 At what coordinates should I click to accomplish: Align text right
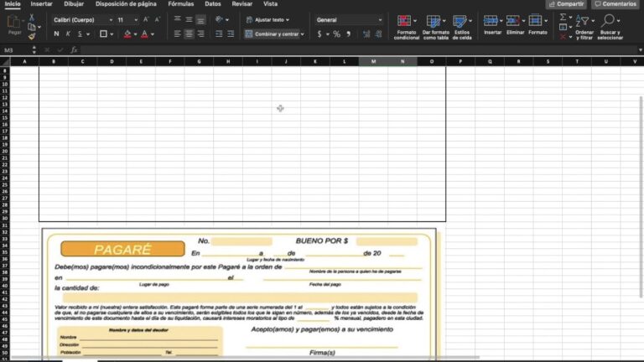pyautogui.click(x=200, y=34)
